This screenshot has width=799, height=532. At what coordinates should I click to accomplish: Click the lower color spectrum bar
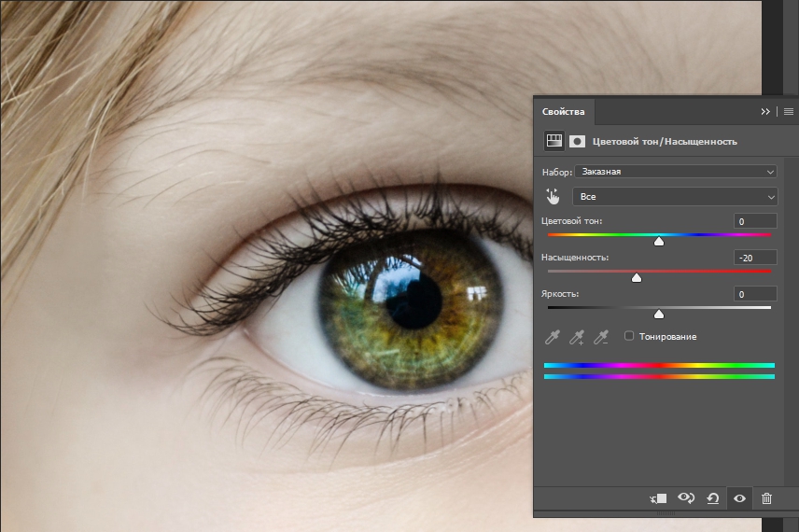(x=659, y=376)
